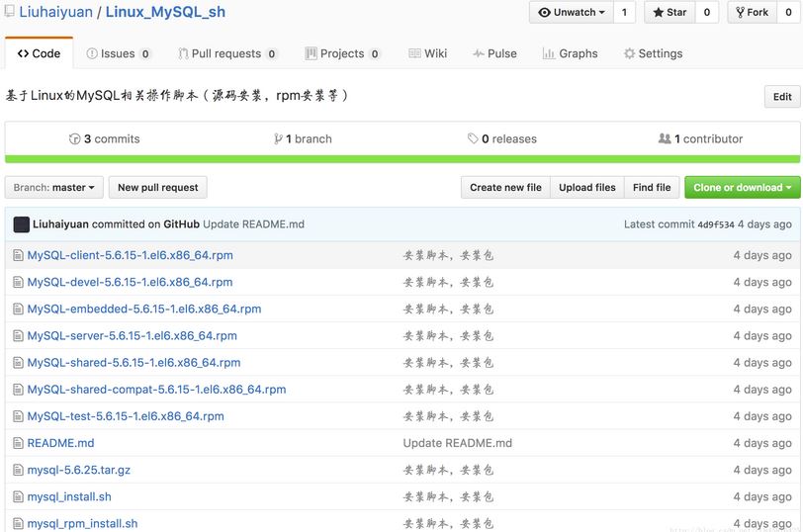
Task: Click New pull request button
Action: tap(158, 188)
